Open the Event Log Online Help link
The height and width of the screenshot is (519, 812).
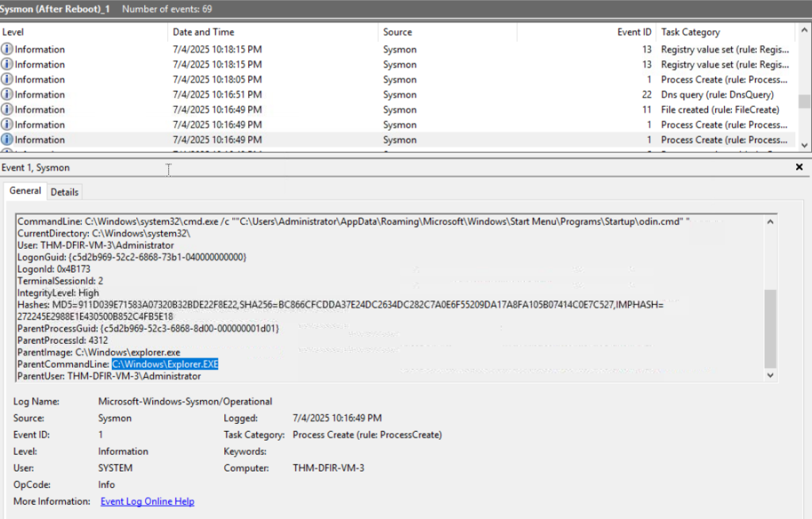pyautogui.click(x=147, y=502)
